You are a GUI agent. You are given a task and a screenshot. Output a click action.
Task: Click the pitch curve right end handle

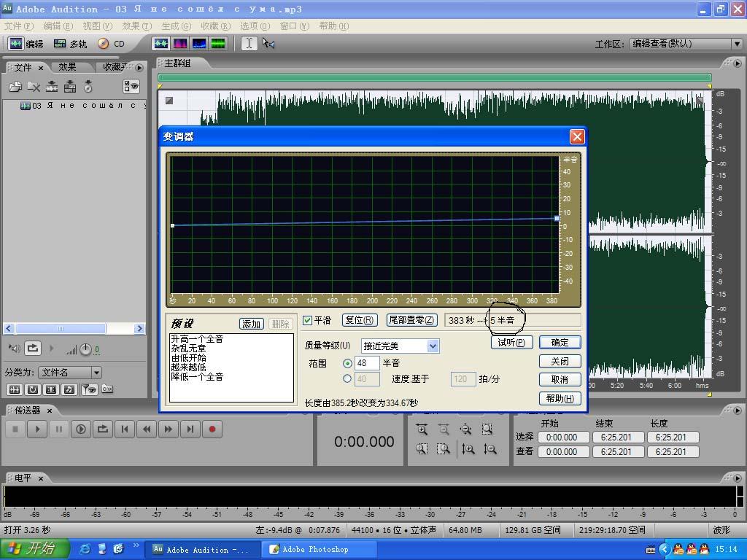point(557,218)
